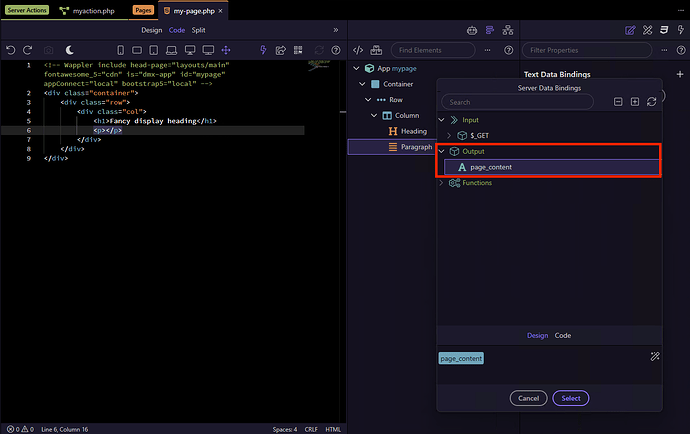The height and width of the screenshot is (434, 690).
Task: Click the Cancel button
Action: coord(528,398)
